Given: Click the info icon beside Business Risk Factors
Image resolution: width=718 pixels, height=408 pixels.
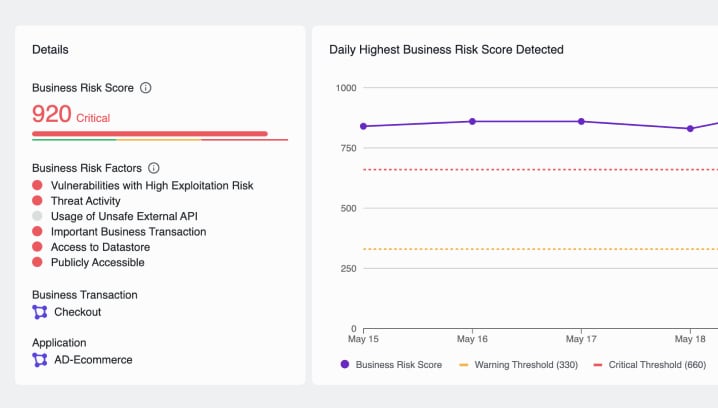Looking at the screenshot, I should [154, 168].
